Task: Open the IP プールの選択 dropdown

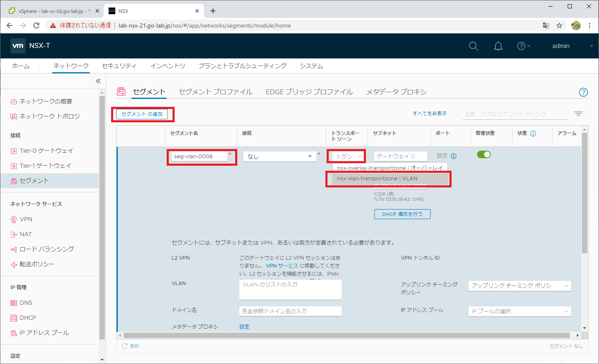Action: click(x=520, y=311)
